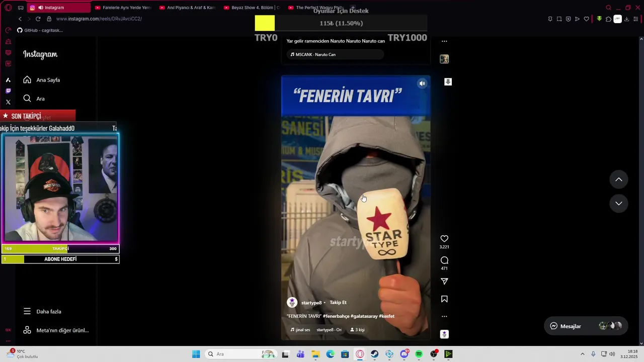Open the #kesfet hashtag in caption
This screenshot has width=644, height=362.
[x=386, y=316]
